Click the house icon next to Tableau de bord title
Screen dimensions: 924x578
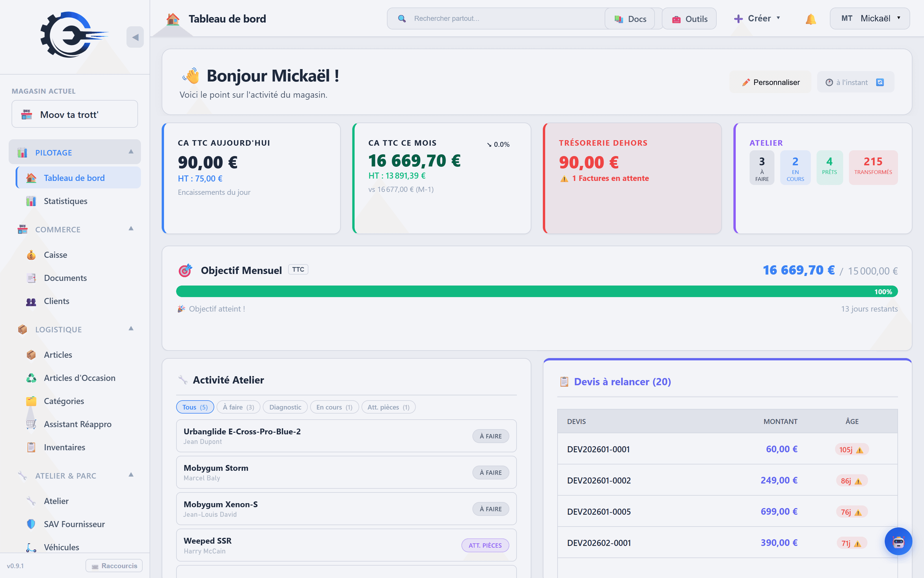173,19
